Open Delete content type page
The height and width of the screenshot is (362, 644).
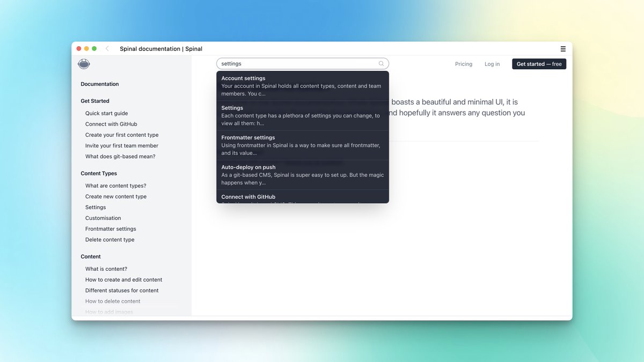(x=110, y=240)
